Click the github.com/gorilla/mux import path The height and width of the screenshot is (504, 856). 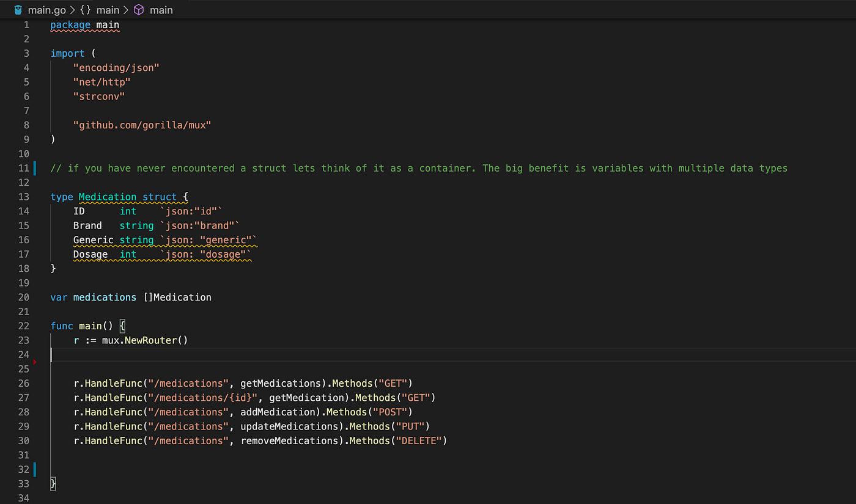pyautogui.click(x=142, y=125)
